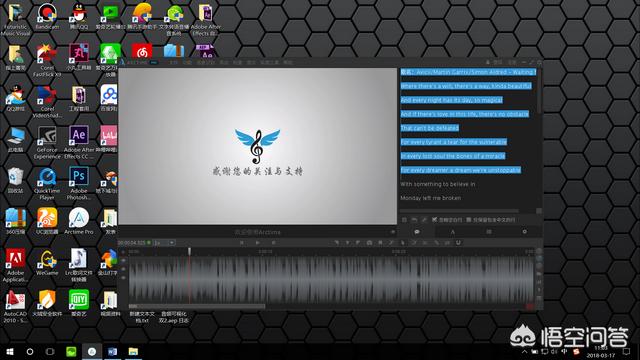
Task: Select lyric line Monday left me broken
Action: click(431, 198)
